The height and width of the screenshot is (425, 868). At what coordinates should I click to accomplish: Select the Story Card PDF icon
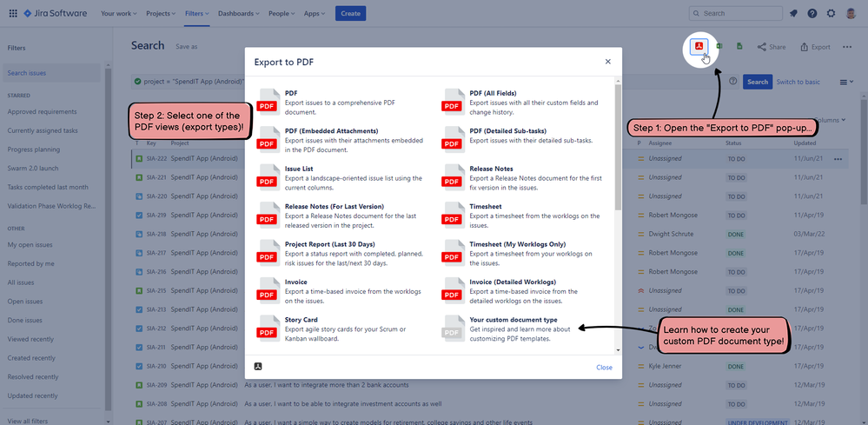pos(267,327)
